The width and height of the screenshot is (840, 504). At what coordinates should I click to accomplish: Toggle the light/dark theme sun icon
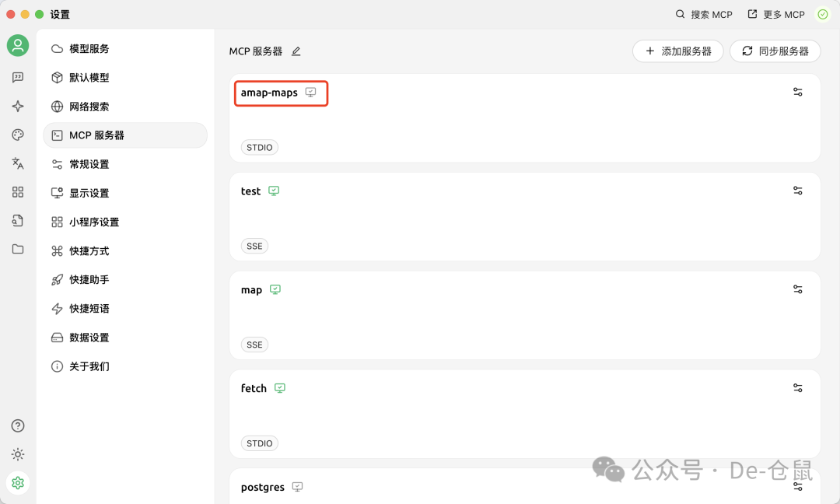18,454
